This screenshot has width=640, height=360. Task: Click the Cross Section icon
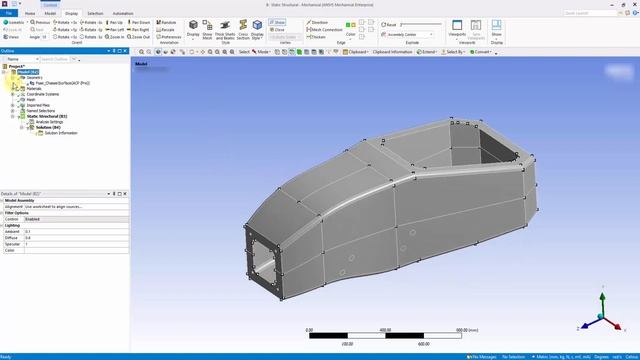point(243,29)
